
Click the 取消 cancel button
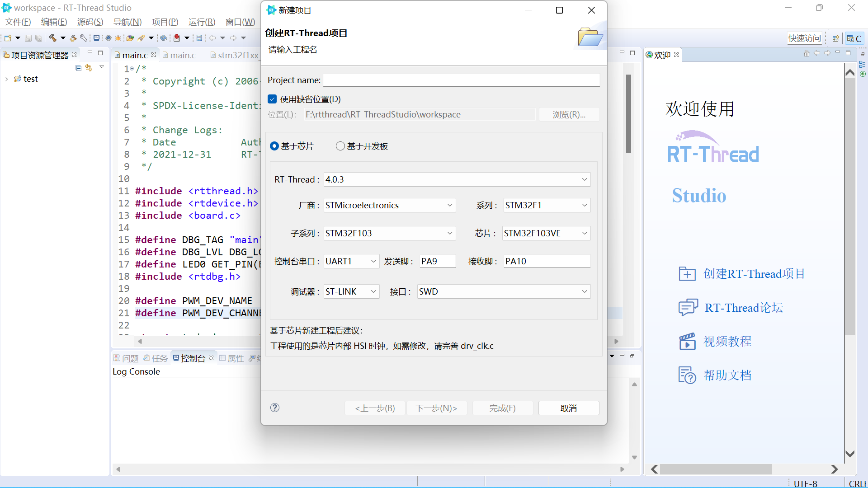(x=568, y=408)
